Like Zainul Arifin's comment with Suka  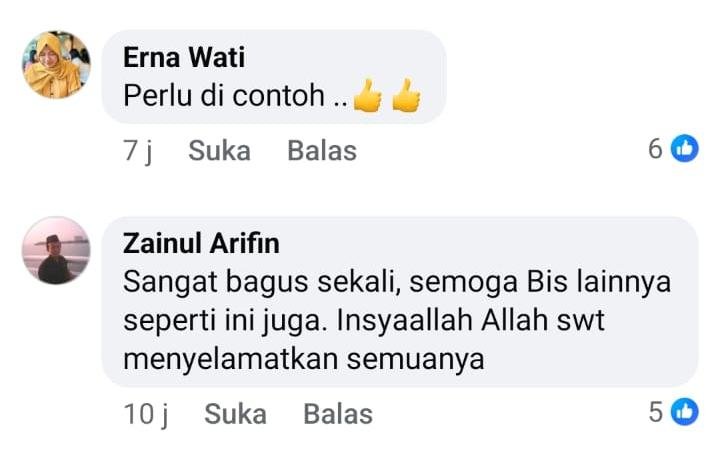point(235,413)
